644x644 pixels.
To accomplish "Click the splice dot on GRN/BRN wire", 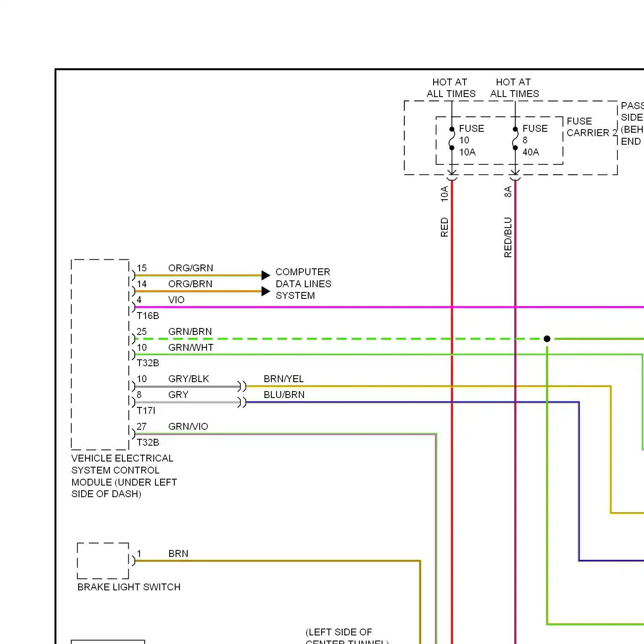I will point(547,339).
